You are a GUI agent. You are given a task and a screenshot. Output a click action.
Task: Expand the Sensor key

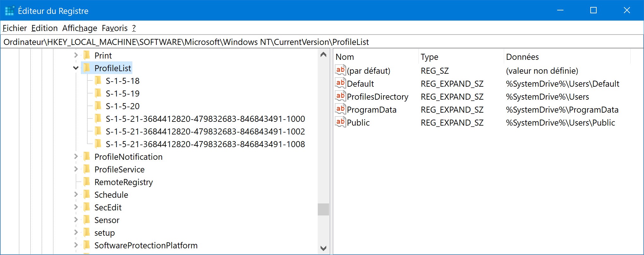point(76,220)
